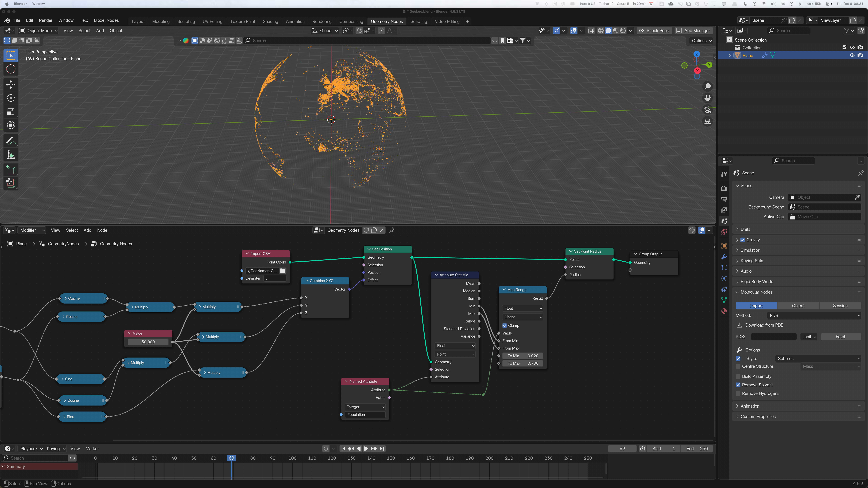Viewport: 868px width, 488px height.
Task: Click the Sneak Peek button
Action: coord(654,31)
